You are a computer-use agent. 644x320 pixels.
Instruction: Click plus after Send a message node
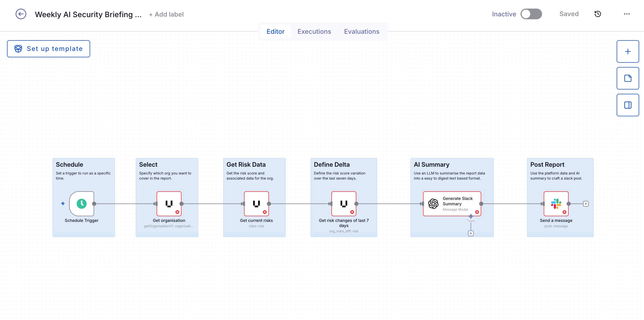pos(586,204)
